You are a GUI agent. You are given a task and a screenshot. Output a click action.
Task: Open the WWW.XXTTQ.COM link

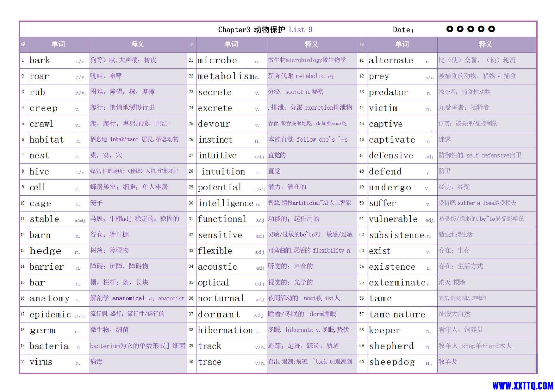[523, 386]
